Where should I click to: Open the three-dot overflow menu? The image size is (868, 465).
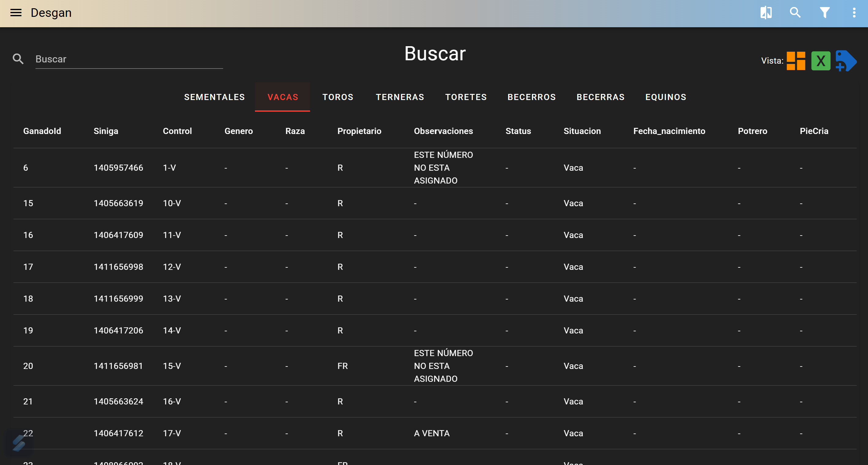click(x=854, y=13)
